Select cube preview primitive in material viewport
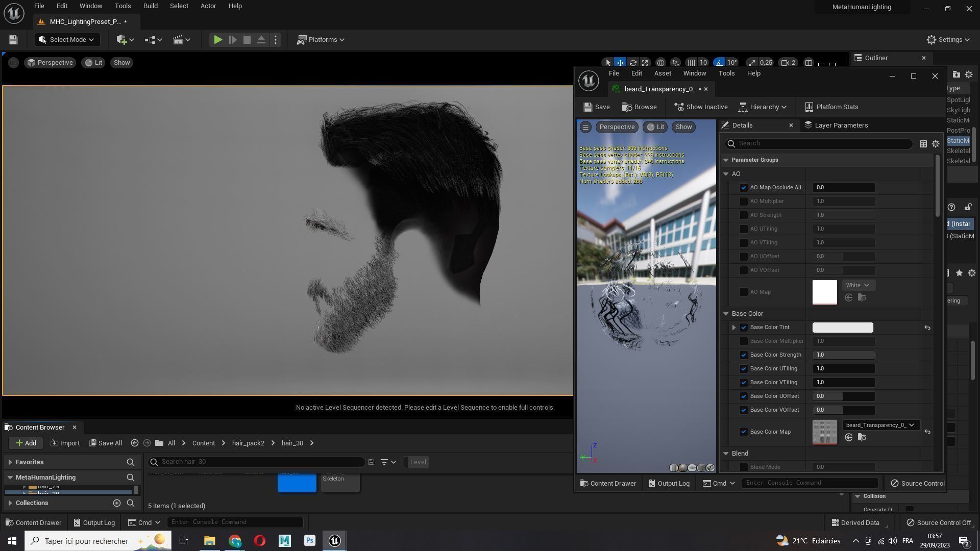980x551 pixels. point(701,468)
